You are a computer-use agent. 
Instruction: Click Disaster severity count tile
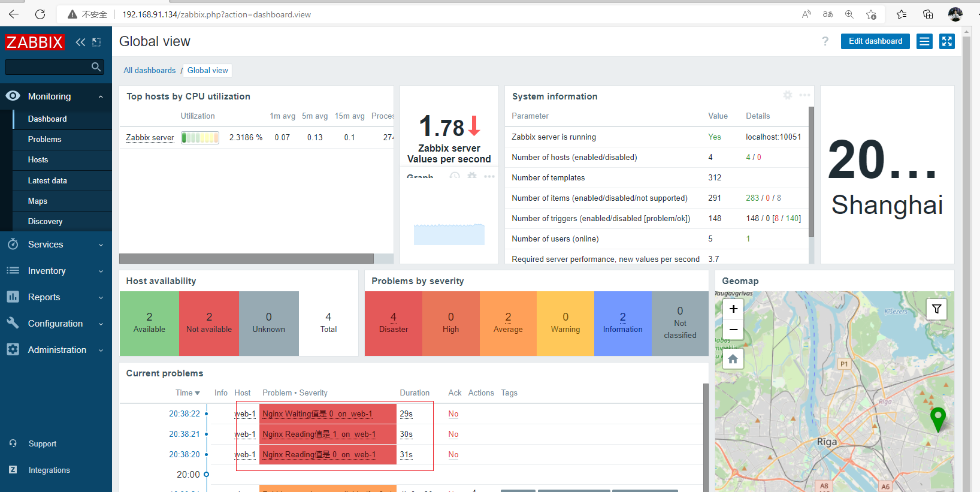pos(394,324)
